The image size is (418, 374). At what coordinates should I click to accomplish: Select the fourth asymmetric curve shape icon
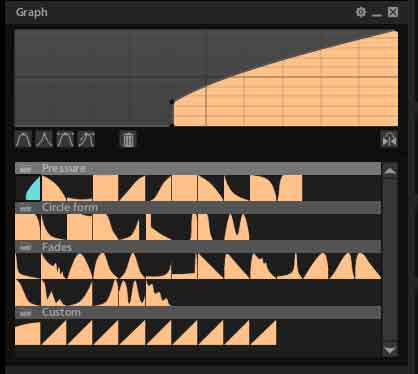(x=86, y=139)
